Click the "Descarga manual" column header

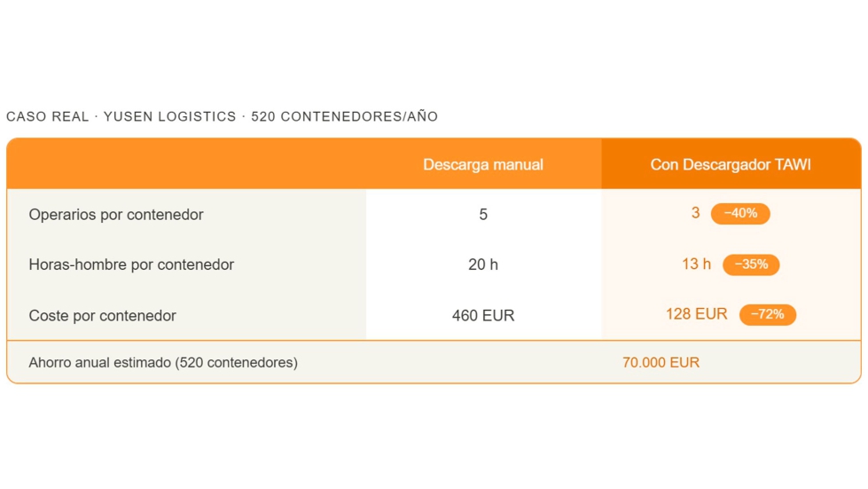483,165
